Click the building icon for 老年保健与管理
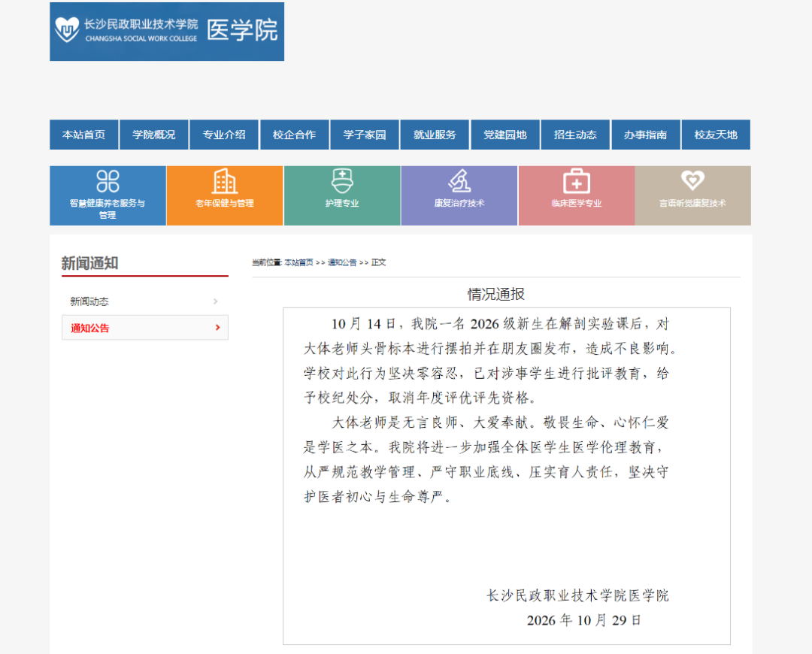812x654 pixels. coord(225,181)
